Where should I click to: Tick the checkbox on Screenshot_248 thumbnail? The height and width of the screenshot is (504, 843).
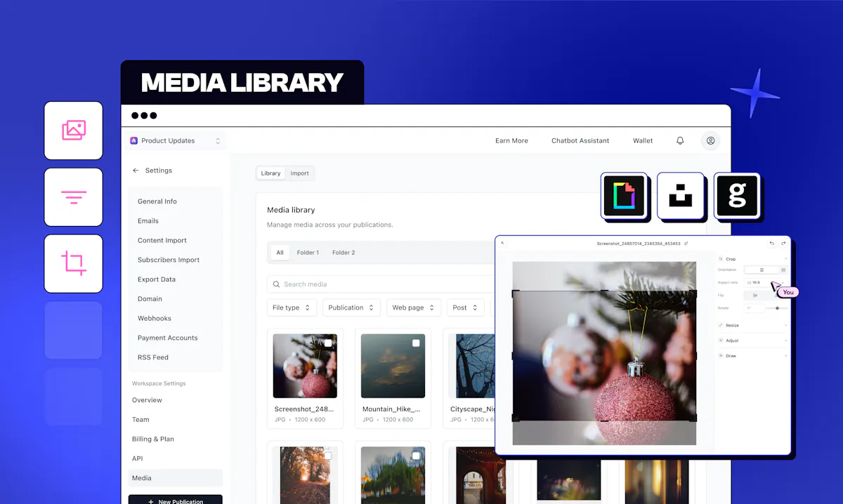pos(328,343)
